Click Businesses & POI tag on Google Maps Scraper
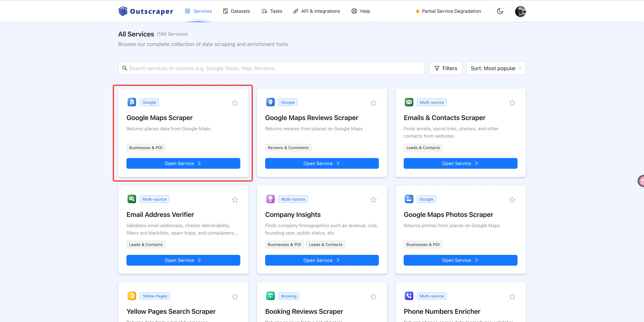Image resolution: width=644 pixels, height=322 pixels. click(x=146, y=148)
